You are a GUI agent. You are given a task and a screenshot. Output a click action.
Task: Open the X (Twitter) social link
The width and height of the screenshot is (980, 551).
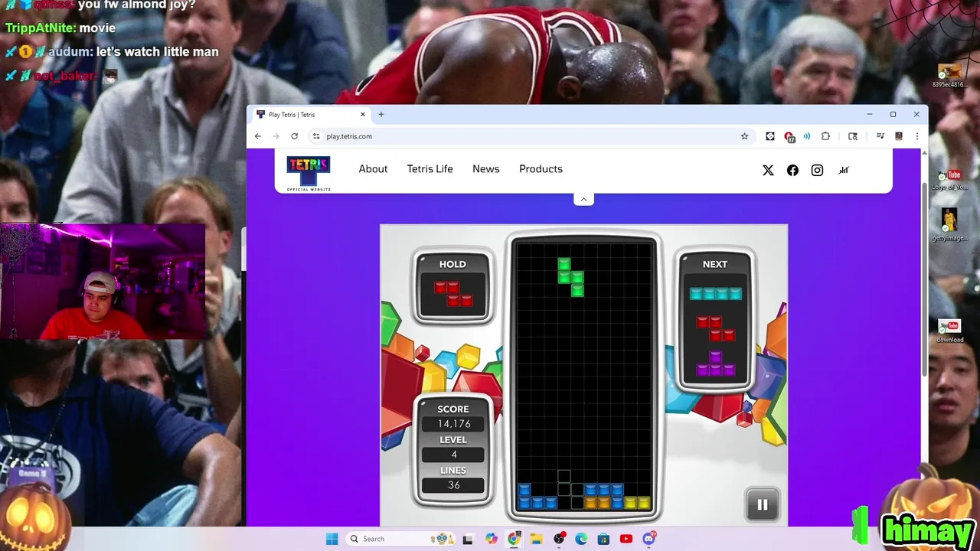[x=768, y=171]
